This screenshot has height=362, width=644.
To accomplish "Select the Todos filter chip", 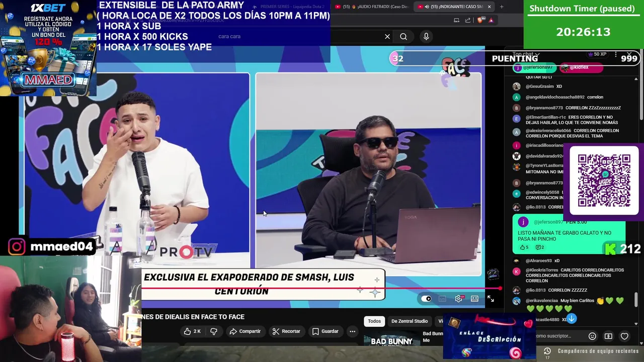I will coord(374,321).
